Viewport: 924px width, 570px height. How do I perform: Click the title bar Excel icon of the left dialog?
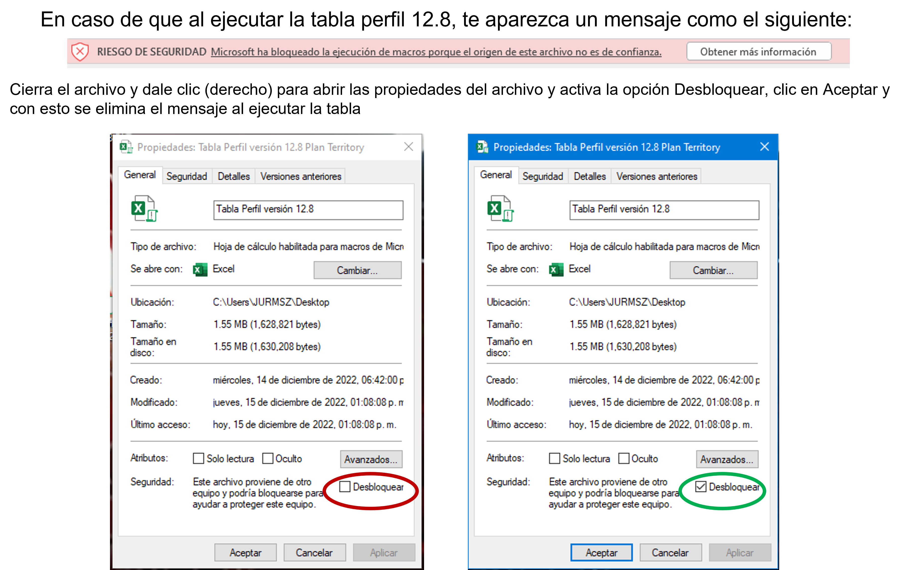point(126,147)
